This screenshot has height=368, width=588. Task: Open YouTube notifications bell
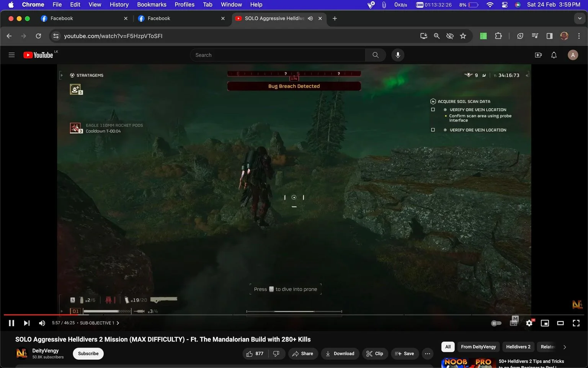click(554, 55)
